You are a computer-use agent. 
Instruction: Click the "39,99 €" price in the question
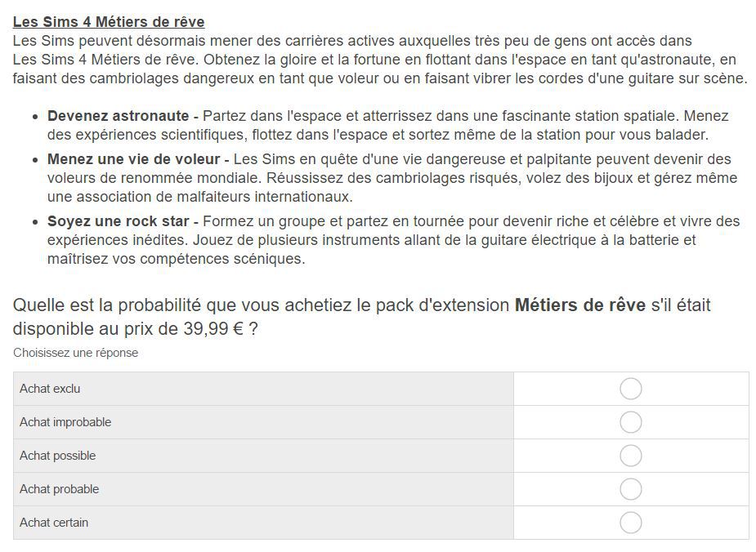(x=213, y=328)
